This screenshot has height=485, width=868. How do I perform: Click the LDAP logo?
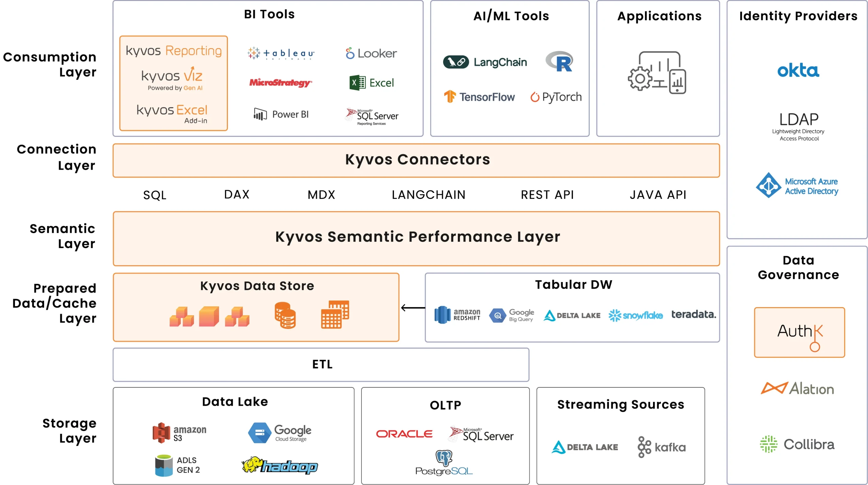coord(798,127)
